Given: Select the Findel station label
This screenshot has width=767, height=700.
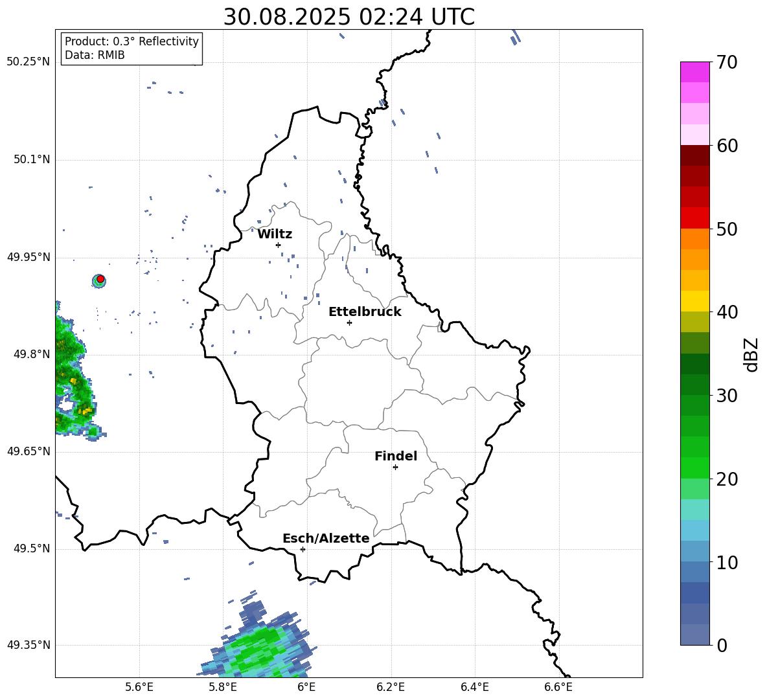Looking at the screenshot, I should click(396, 456).
